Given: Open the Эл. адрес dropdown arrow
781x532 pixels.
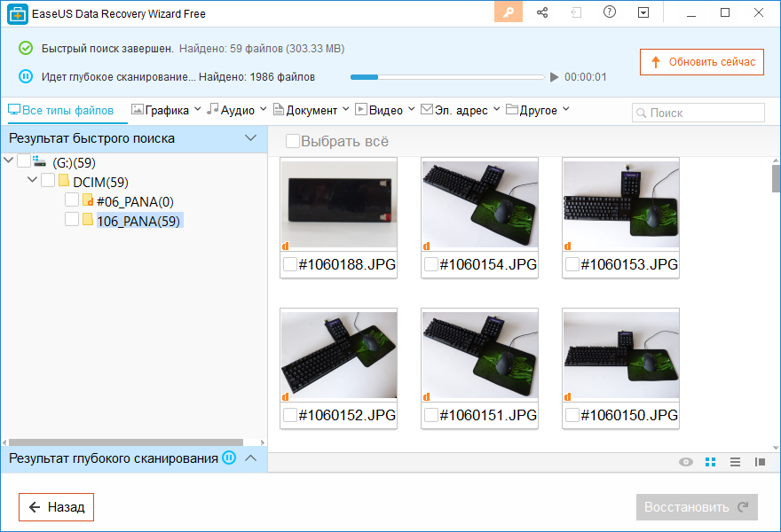Looking at the screenshot, I should [497, 108].
